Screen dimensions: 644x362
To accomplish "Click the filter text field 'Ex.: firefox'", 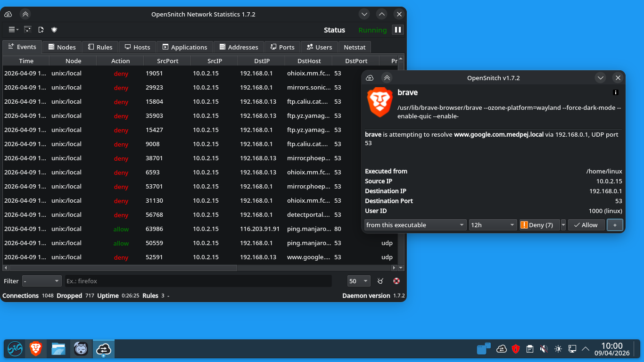I will pos(198,281).
